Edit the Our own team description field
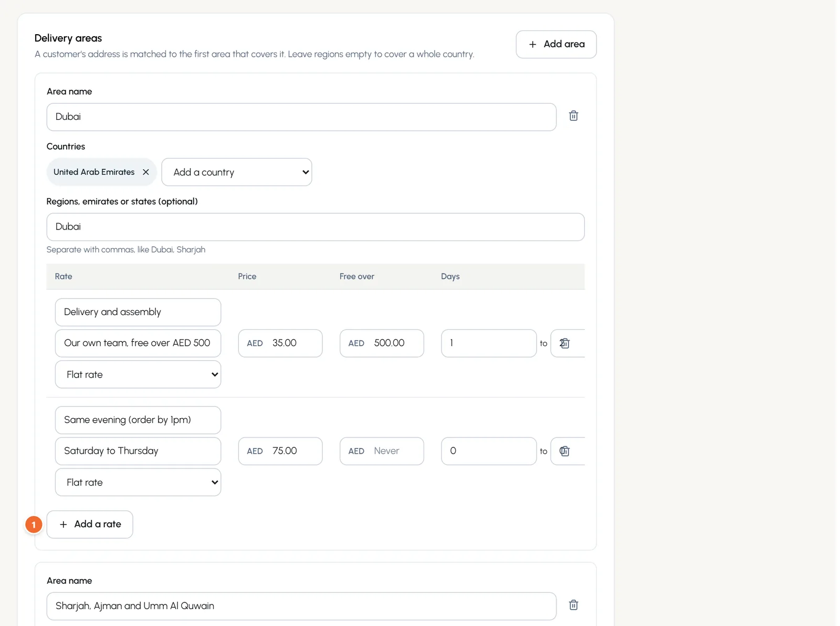 [138, 343]
